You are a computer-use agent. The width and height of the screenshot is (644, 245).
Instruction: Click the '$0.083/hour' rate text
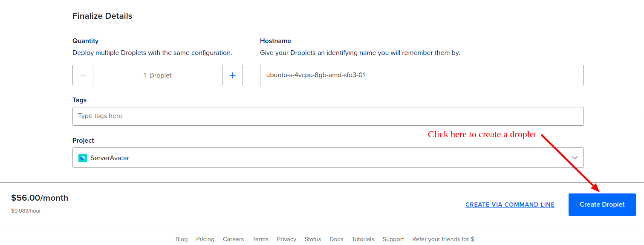tap(26, 210)
